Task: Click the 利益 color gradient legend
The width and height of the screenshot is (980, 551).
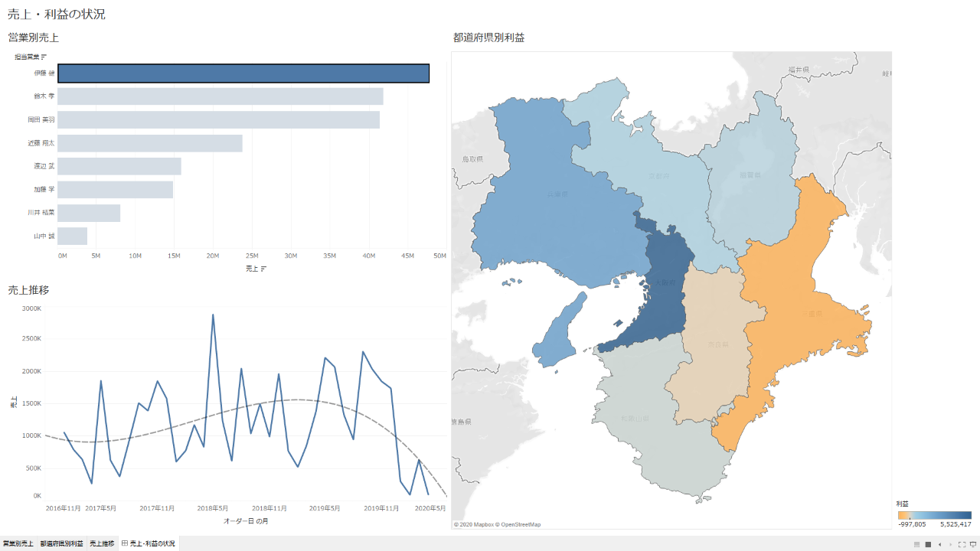Action: pos(935,515)
